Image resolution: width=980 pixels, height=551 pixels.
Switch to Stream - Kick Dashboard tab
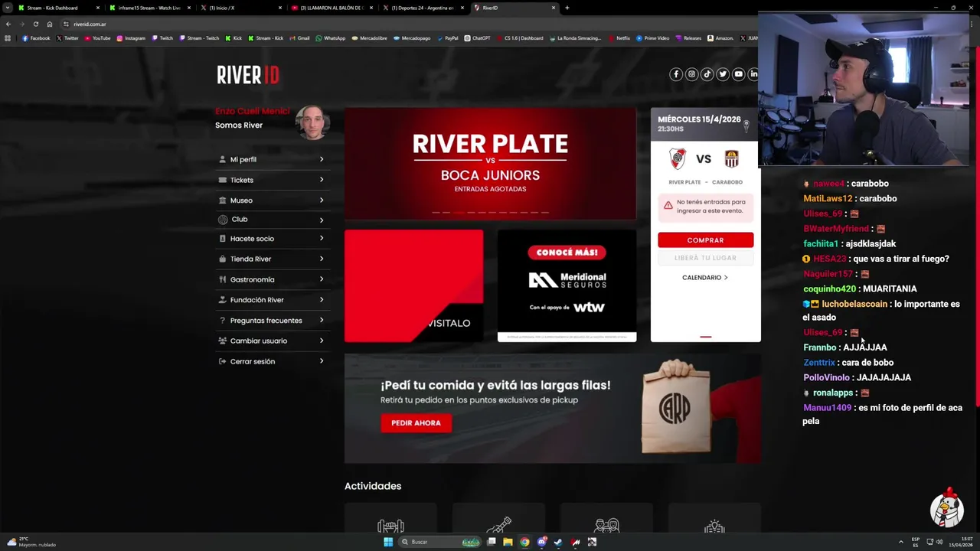point(60,8)
